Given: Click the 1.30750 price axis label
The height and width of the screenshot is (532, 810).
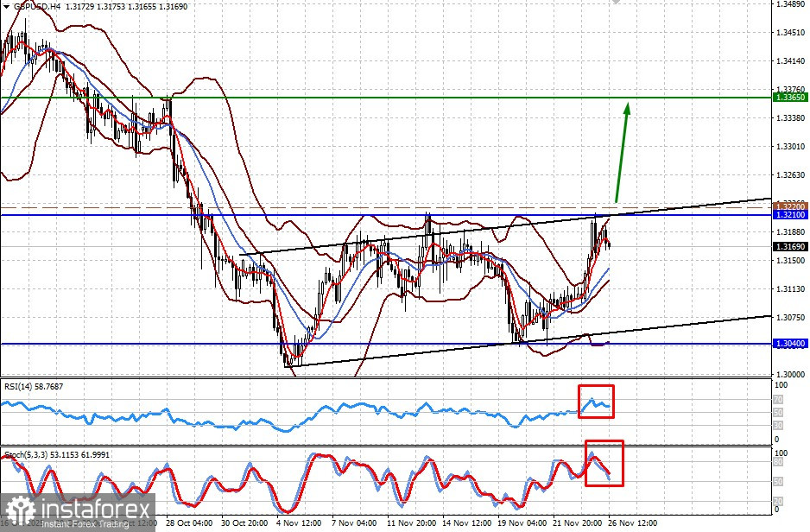Looking at the screenshot, I should coord(790,318).
